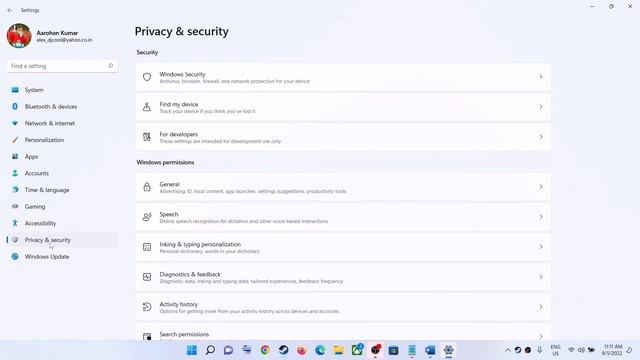Screen dimensions: 640x360
Task: Go to System settings category
Action: point(62,90)
